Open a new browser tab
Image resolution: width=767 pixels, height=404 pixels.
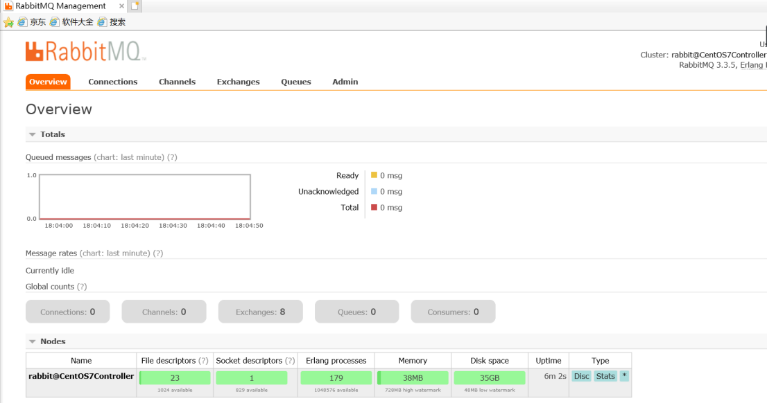[135, 6]
